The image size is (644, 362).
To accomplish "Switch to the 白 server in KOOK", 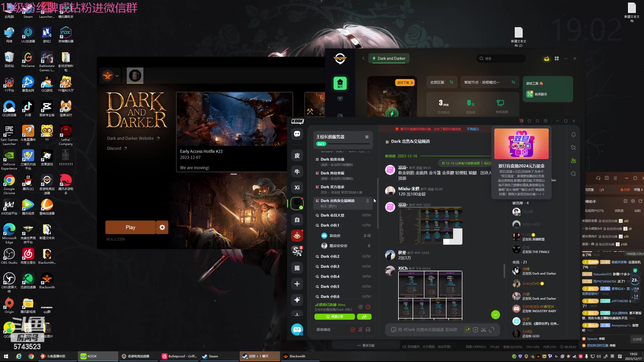I will [x=297, y=220].
